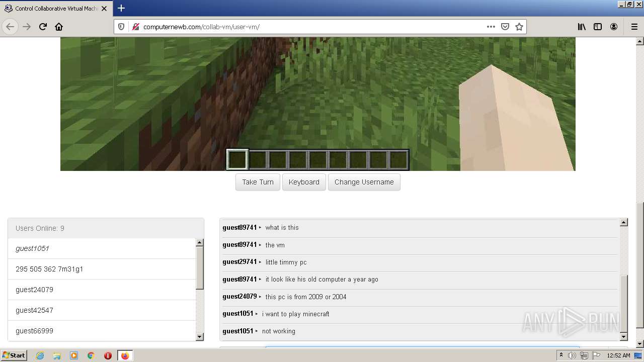Select the Control Collaborative Virtual Machine tab
The width and height of the screenshot is (644, 362).
pyautogui.click(x=56, y=9)
